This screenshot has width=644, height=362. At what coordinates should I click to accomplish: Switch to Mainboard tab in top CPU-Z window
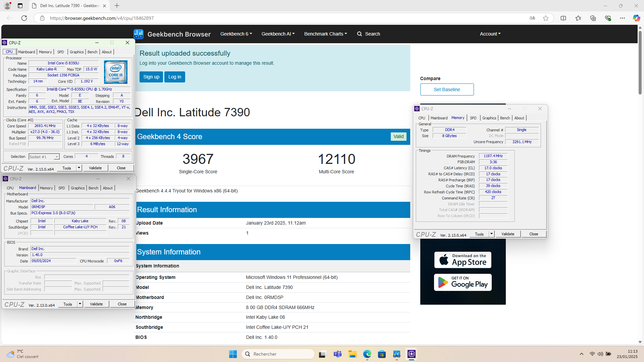click(x=26, y=52)
